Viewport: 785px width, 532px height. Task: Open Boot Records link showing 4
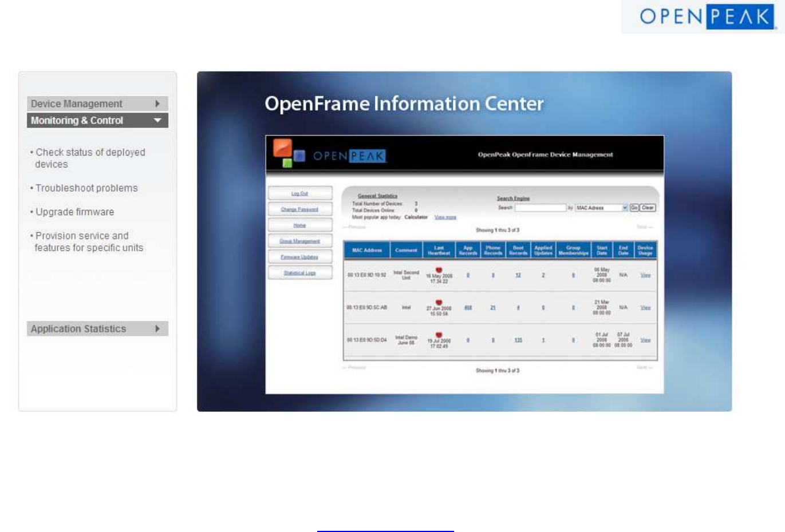pyautogui.click(x=518, y=308)
